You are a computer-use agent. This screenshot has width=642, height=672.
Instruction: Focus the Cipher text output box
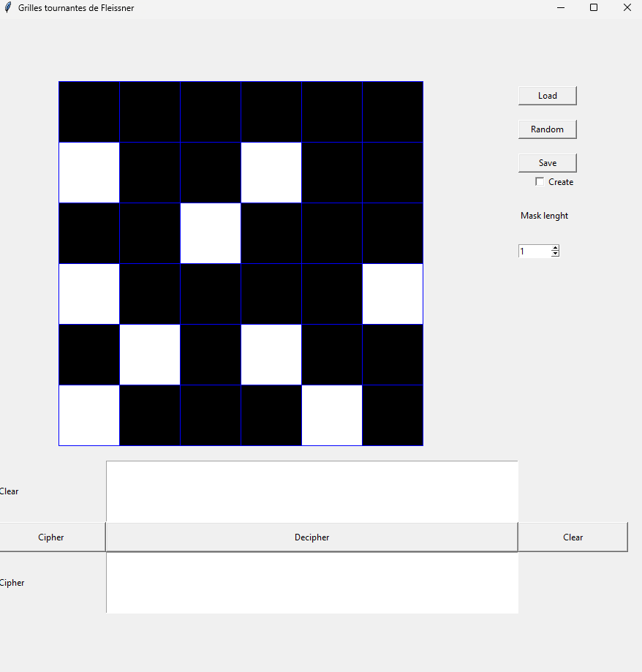pos(312,583)
